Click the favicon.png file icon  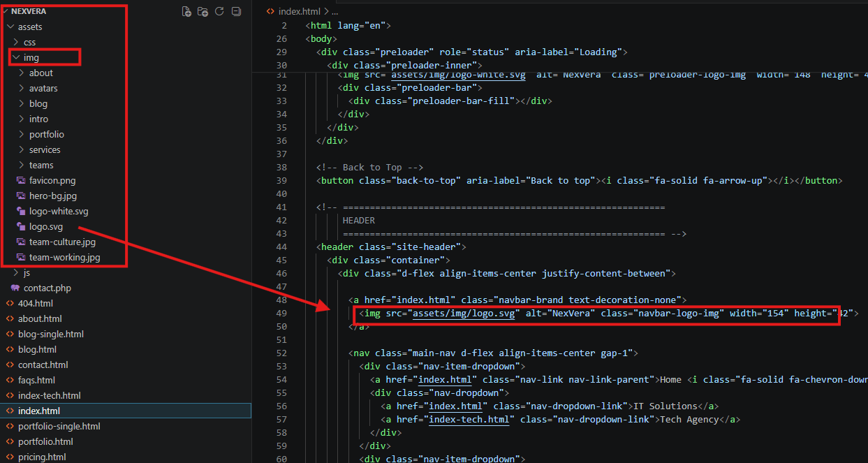click(21, 180)
